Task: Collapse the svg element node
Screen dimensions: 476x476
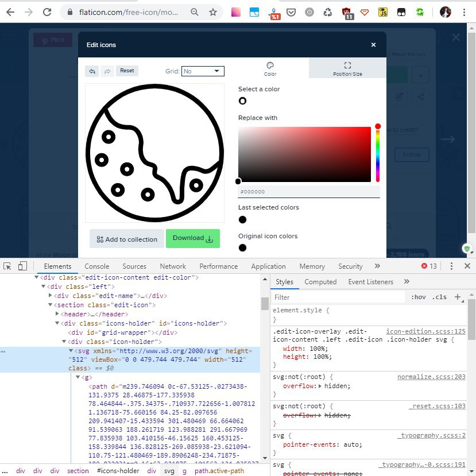Action: click(x=71, y=351)
